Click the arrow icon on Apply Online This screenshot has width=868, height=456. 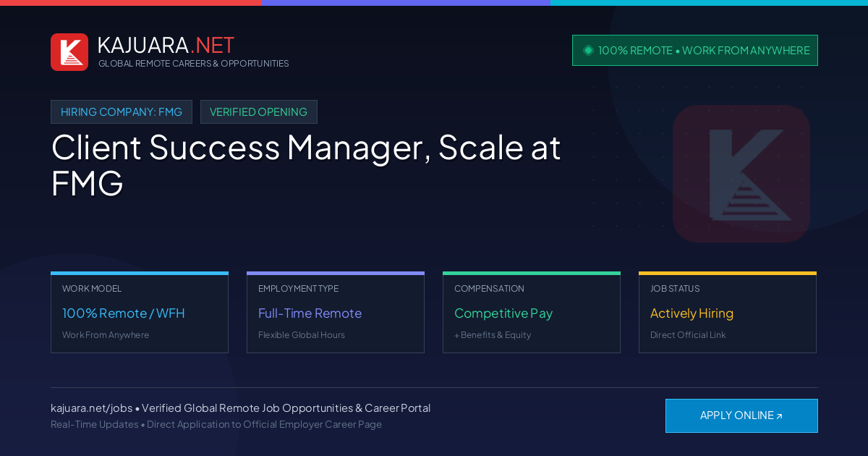(x=779, y=416)
